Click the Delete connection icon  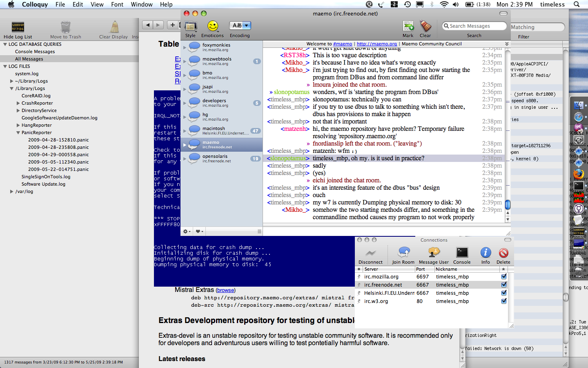[x=503, y=253]
